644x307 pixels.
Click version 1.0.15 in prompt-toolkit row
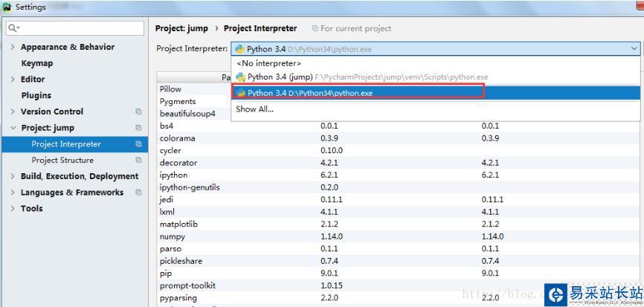[332, 285]
